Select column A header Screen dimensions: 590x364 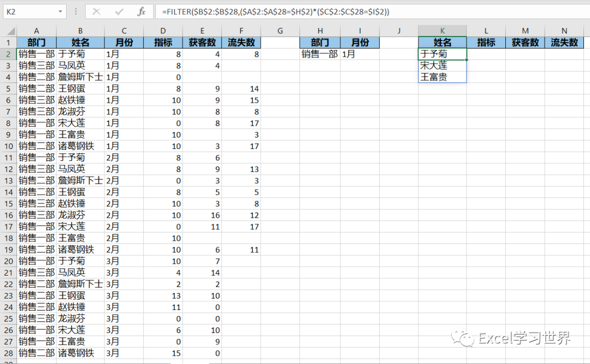click(36, 31)
